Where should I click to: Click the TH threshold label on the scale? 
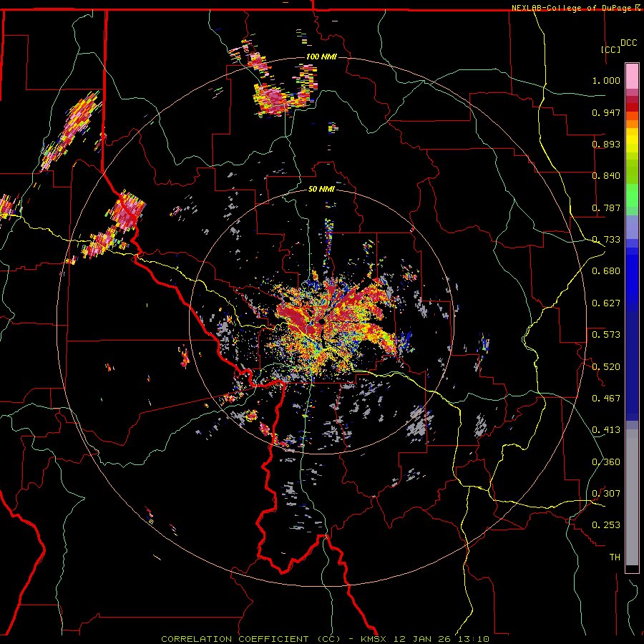[x=615, y=557]
